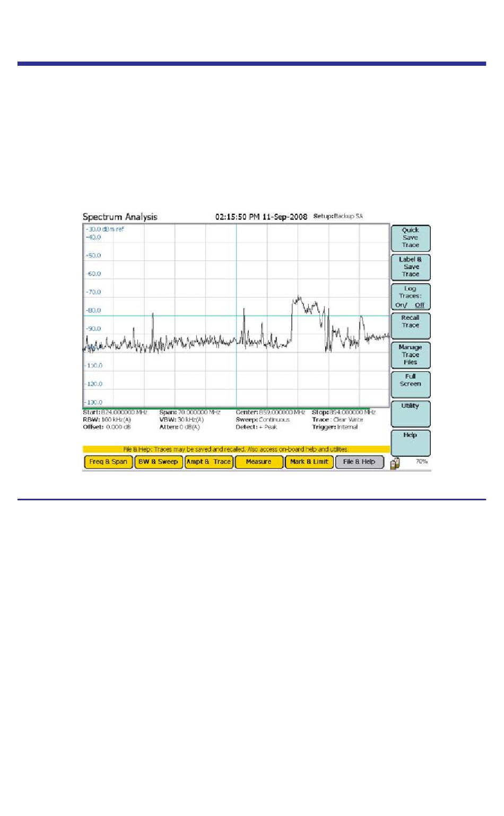The height and width of the screenshot is (816, 504).
Task: Choose Label & Save Trace
Action: (x=411, y=267)
